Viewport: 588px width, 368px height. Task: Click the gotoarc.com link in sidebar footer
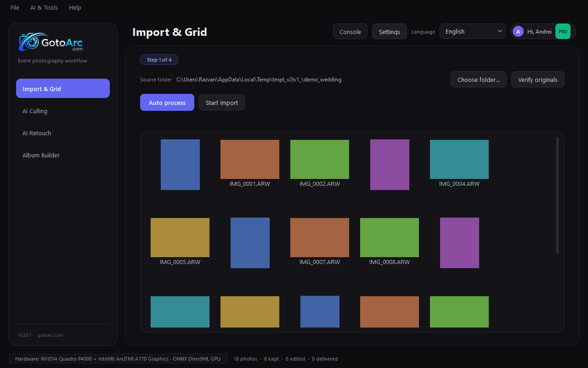(51, 335)
